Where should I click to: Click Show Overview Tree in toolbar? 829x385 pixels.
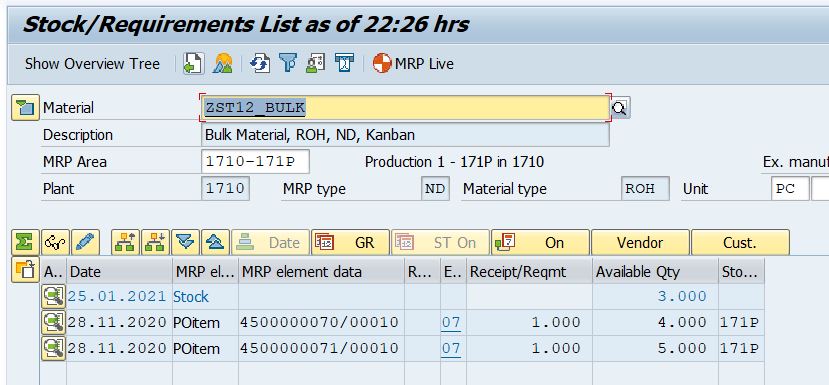tap(92, 64)
